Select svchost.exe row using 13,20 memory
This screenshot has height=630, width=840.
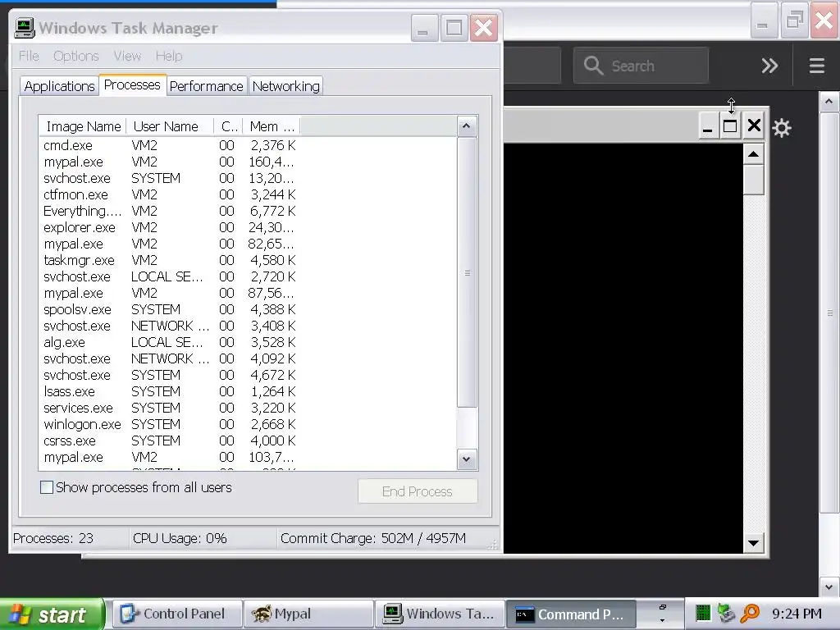170,178
